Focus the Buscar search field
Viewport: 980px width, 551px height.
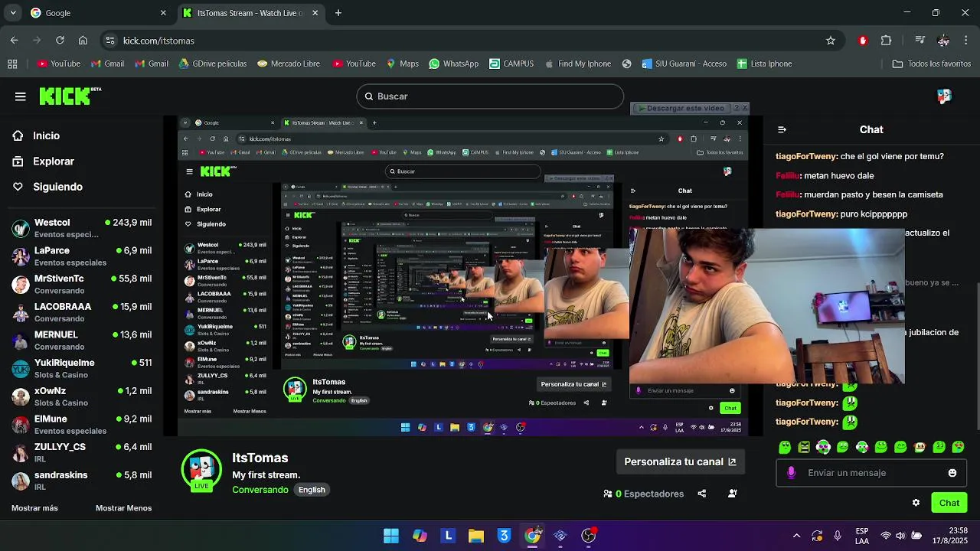point(490,96)
